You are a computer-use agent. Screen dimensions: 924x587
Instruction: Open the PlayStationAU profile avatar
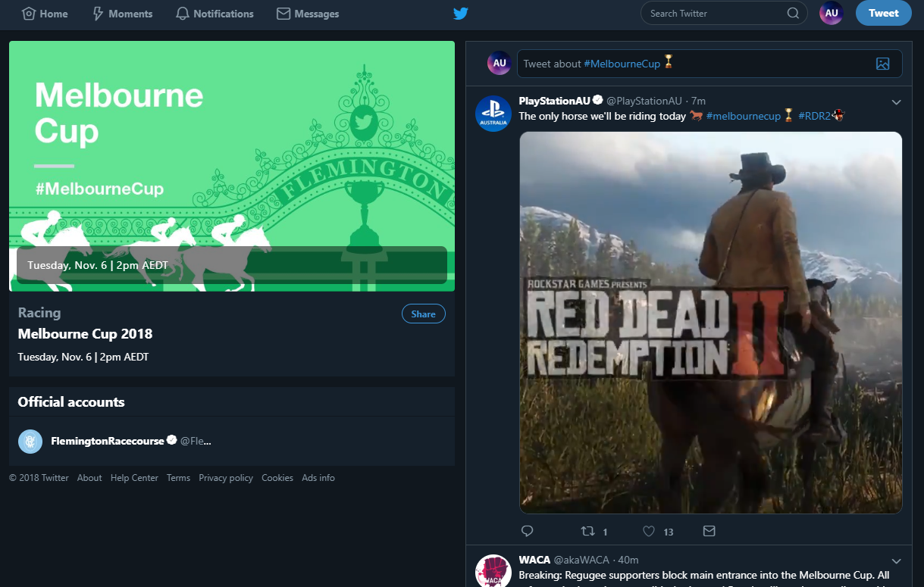[493, 114]
